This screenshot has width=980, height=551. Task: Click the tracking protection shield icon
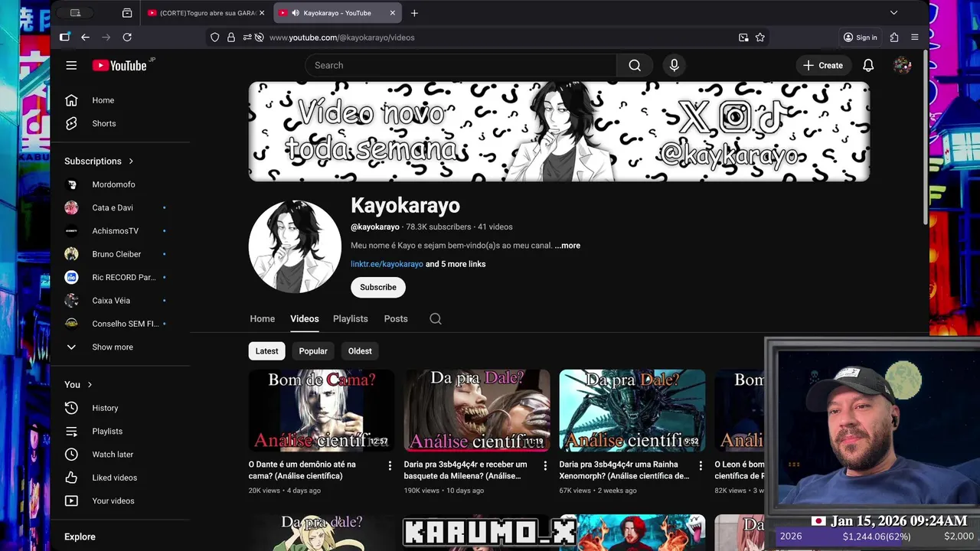[x=215, y=37]
